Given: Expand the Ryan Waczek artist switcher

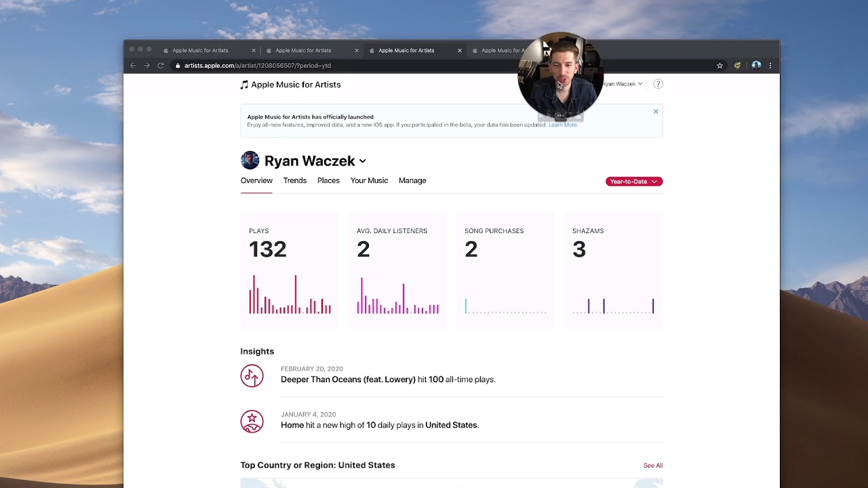Looking at the screenshot, I should [x=363, y=161].
